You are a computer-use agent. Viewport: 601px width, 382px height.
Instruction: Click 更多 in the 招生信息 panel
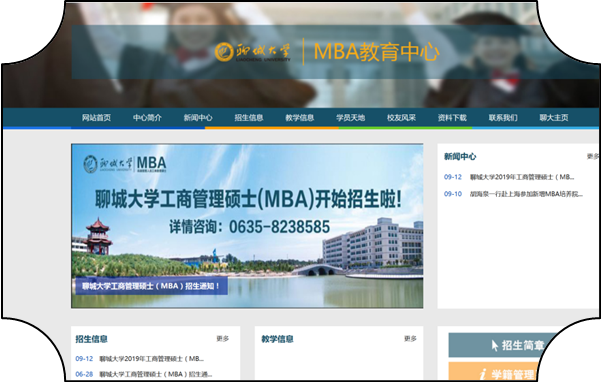222,339
